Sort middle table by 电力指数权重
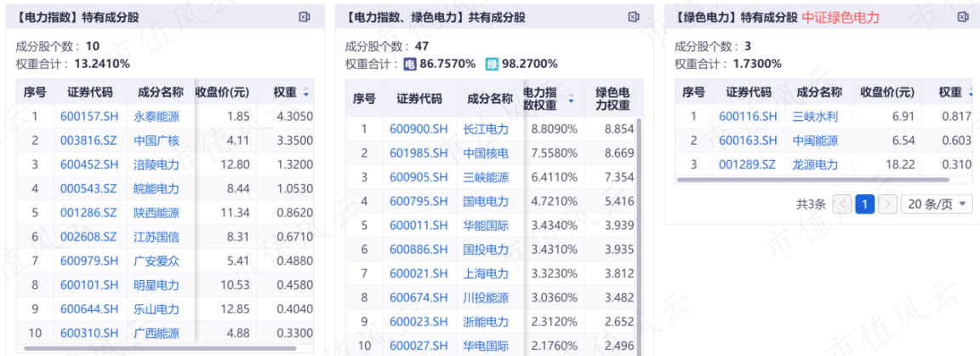The image size is (980, 356). pyautogui.click(x=571, y=98)
